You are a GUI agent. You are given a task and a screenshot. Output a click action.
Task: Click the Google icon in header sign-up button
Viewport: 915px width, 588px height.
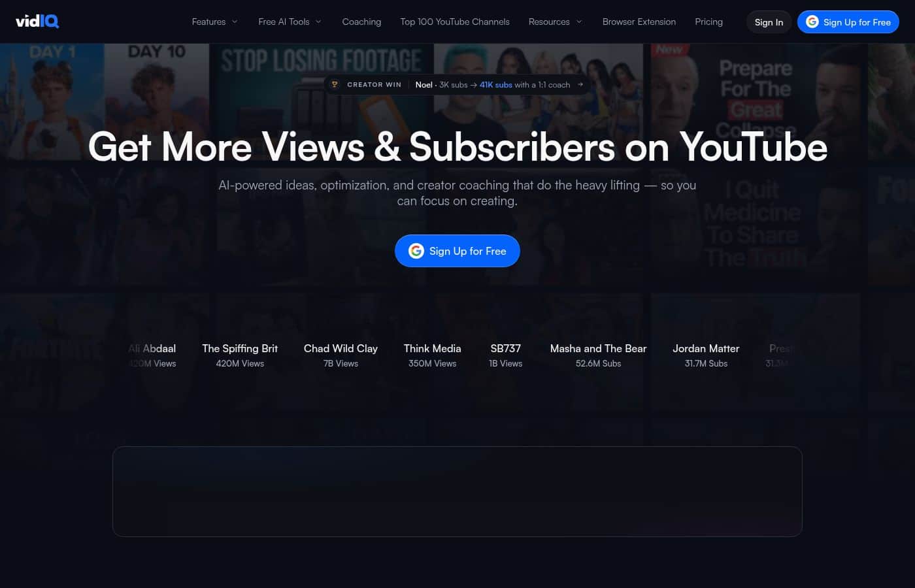(x=812, y=22)
